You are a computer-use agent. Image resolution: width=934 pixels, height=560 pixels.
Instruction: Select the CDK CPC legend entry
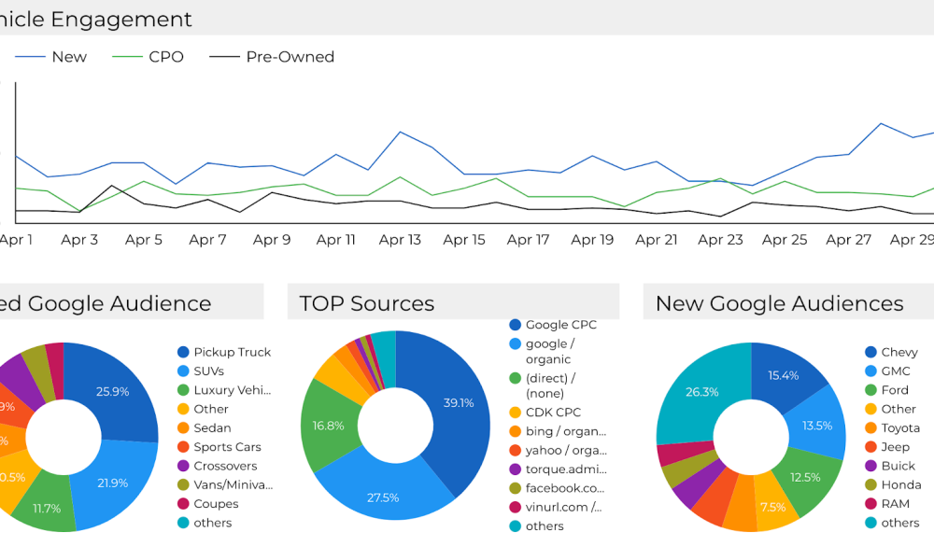point(553,412)
